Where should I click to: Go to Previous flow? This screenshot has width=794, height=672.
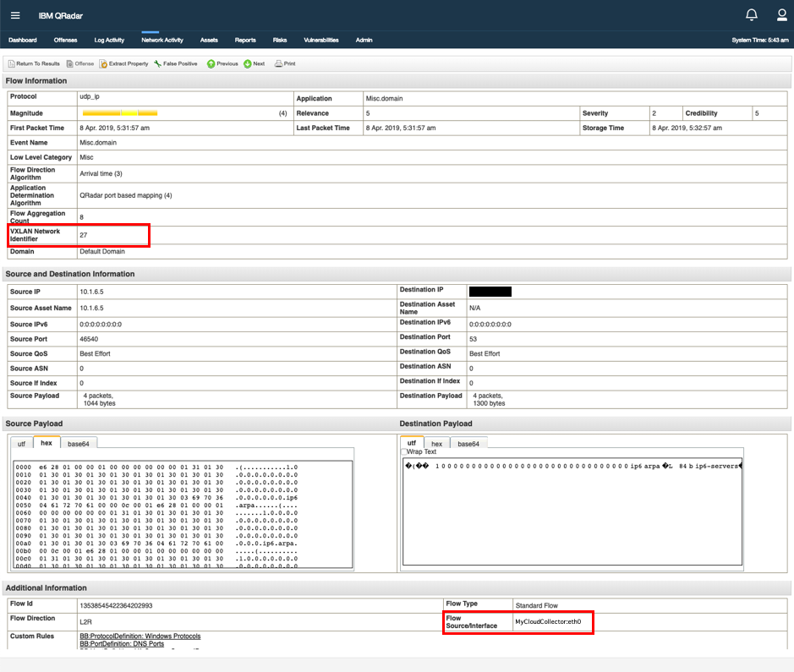click(x=222, y=63)
